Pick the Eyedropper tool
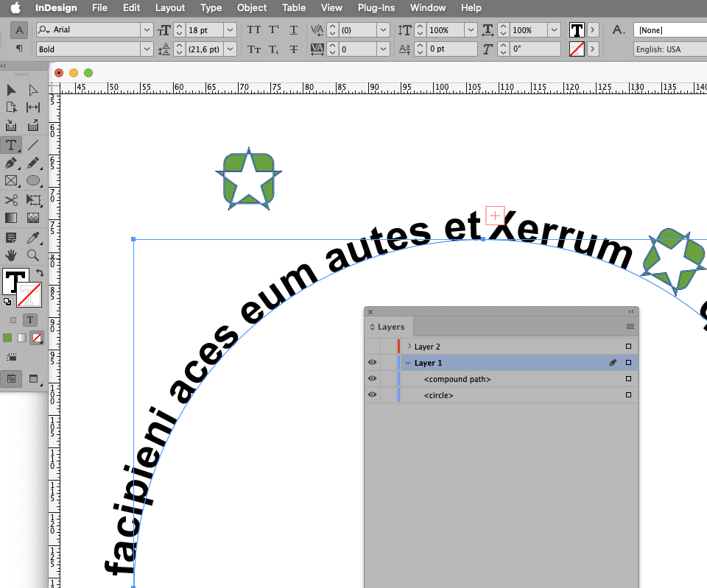The image size is (707, 588). (x=33, y=237)
